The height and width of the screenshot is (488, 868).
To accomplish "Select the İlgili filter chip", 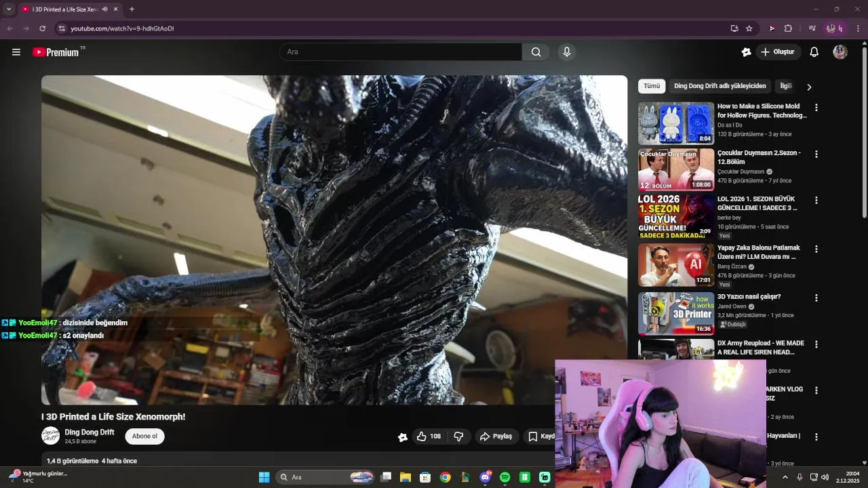I will click(786, 86).
